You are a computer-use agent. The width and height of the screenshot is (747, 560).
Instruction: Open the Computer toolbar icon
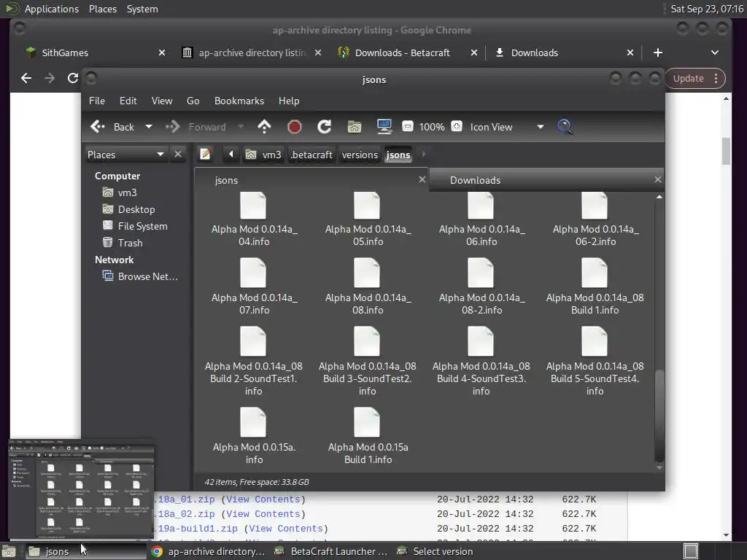[x=384, y=127]
